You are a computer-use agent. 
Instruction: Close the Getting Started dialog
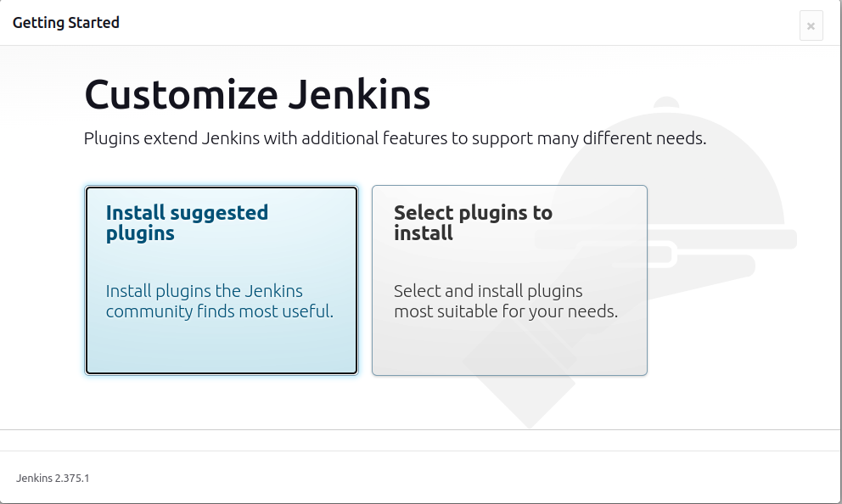[811, 25]
